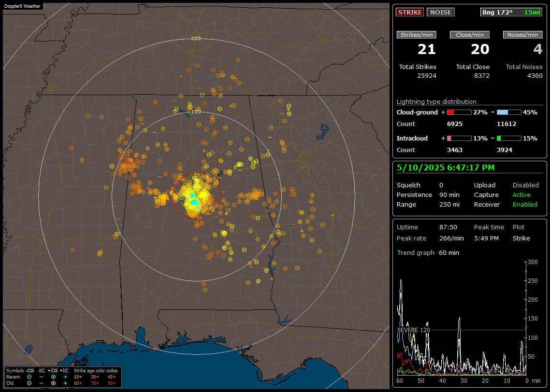Click the Uptime value 87:50
Screen dimensions: 550x392
pos(448,227)
